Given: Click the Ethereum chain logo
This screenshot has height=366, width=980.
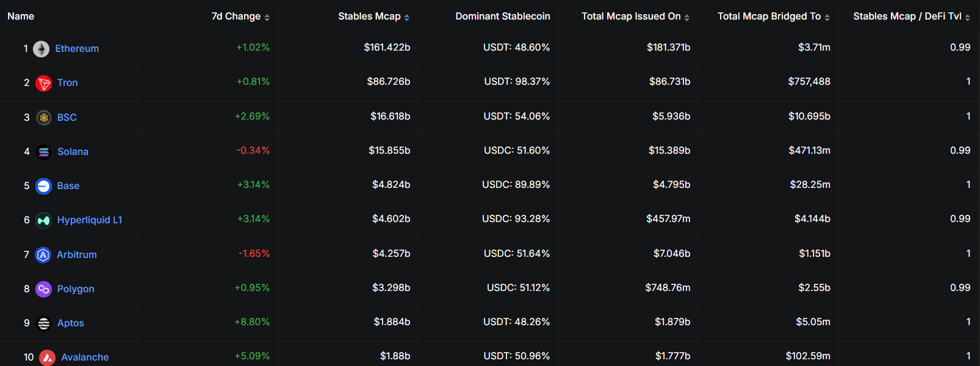Looking at the screenshot, I should 41,48.
